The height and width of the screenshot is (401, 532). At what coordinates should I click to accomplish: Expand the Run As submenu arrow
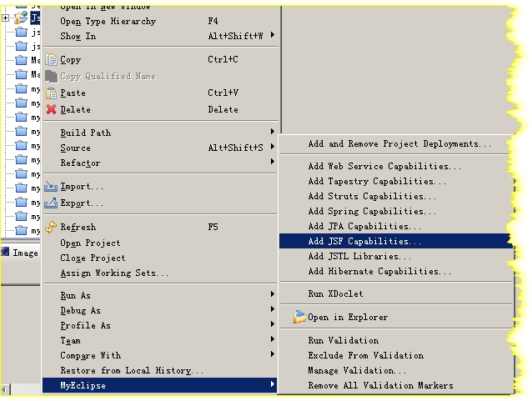[273, 293]
